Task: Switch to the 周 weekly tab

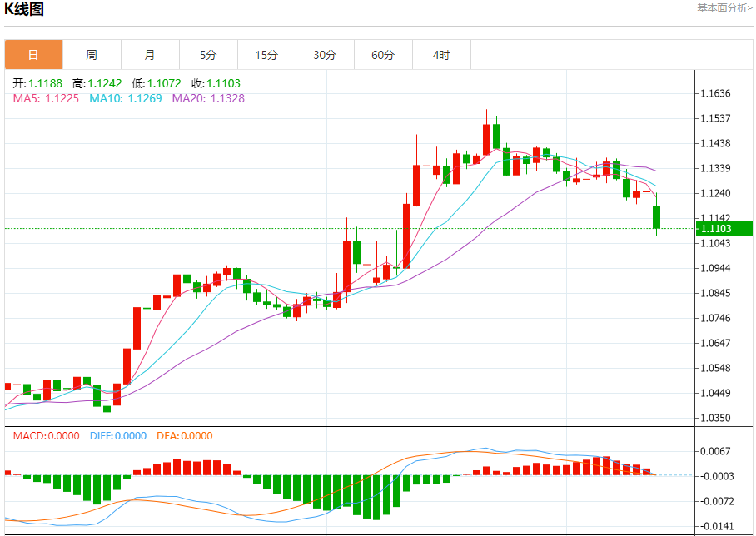Action: pos(92,55)
